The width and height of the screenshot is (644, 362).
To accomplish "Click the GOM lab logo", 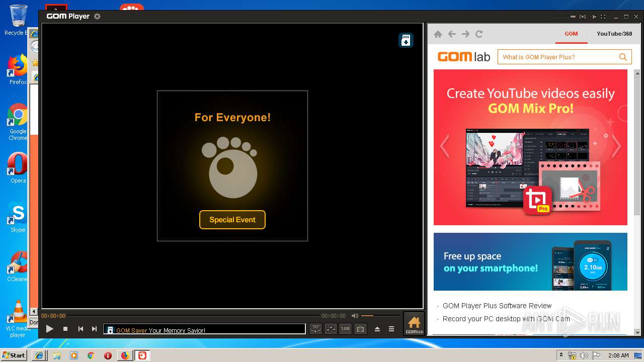I will (x=463, y=57).
